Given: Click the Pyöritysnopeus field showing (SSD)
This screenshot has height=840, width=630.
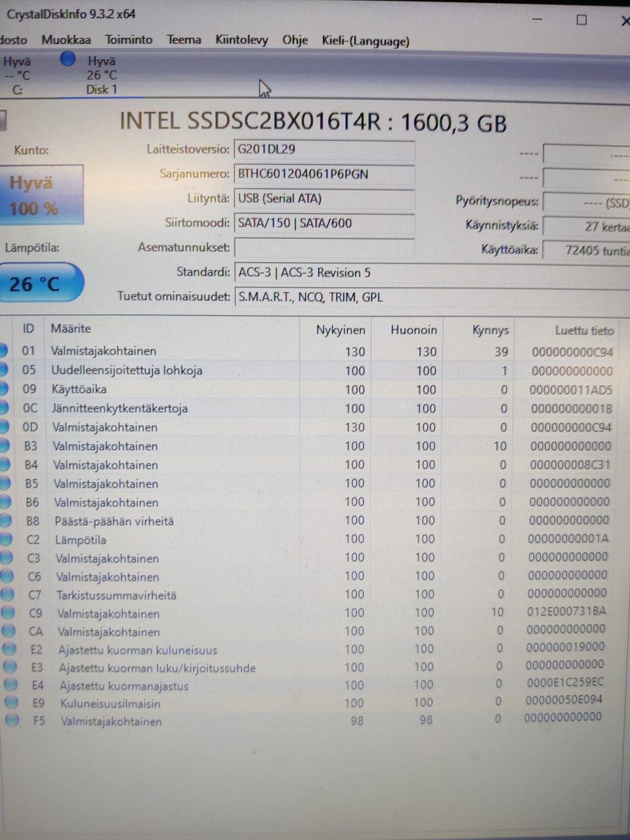Looking at the screenshot, I should pos(587,203).
